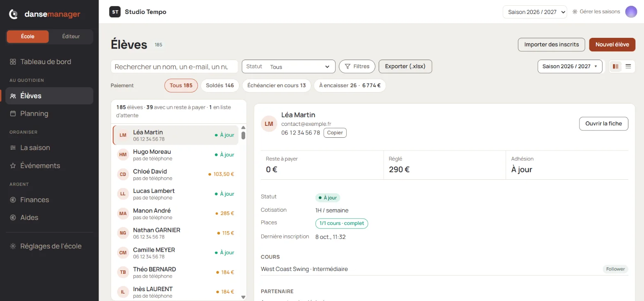Click the student search field

coord(175,67)
